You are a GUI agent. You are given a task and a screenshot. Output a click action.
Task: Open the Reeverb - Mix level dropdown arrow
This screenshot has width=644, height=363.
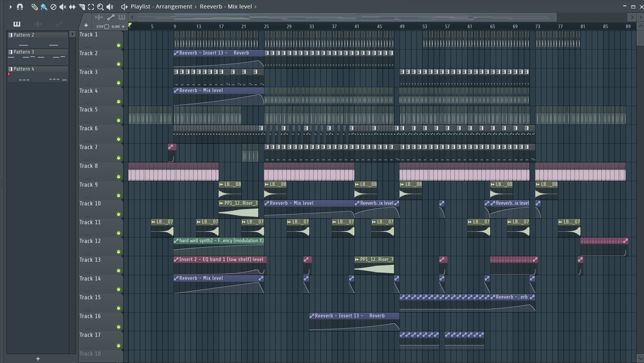[256, 7]
